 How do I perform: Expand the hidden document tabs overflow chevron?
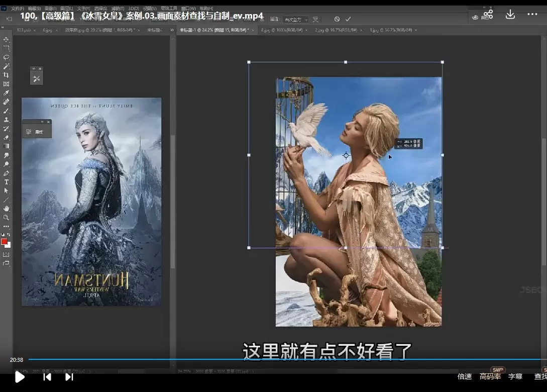tap(172, 30)
